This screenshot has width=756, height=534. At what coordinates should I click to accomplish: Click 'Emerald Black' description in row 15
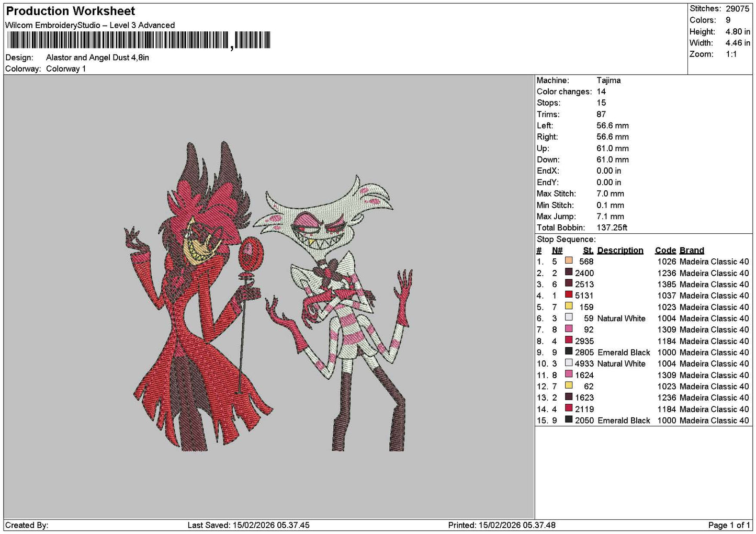[x=624, y=421]
